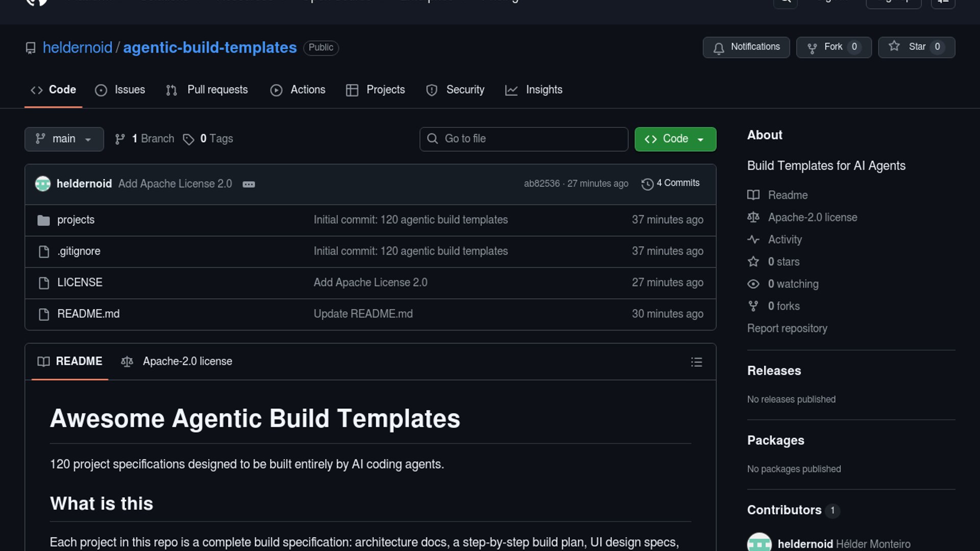The height and width of the screenshot is (551, 980).
Task: Expand the green Code dropdown
Action: pyautogui.click(x=675, y=139)
